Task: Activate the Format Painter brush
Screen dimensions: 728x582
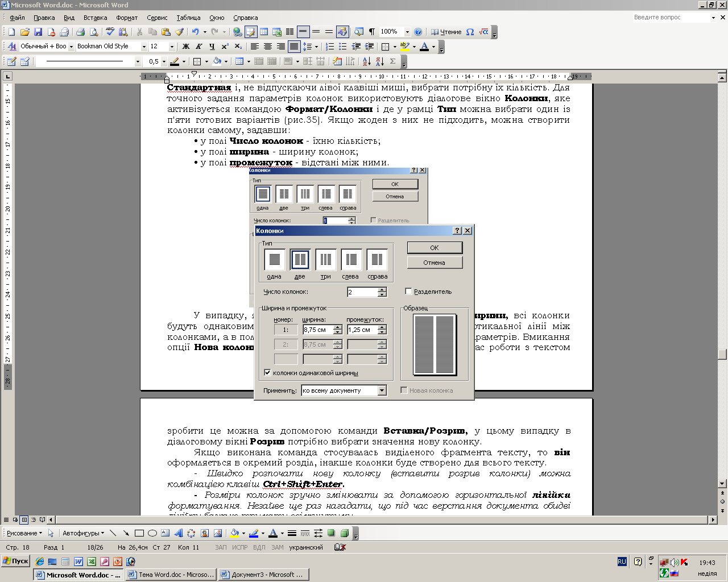Action: 179,32
